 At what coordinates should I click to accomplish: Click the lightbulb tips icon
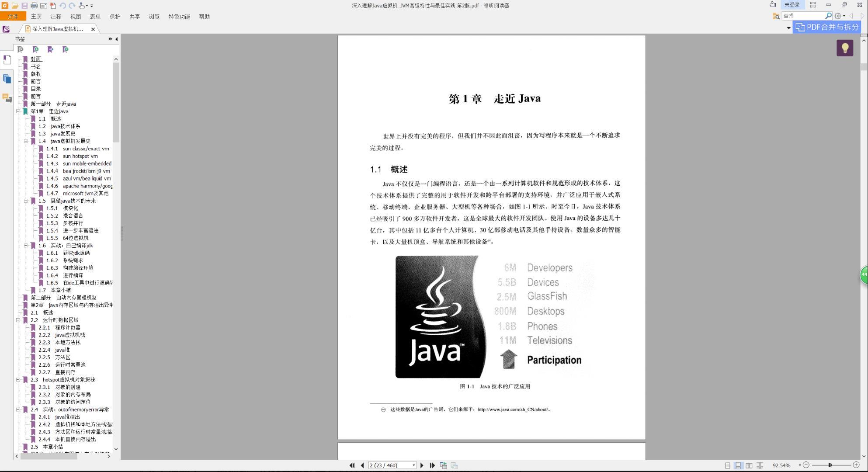click(x=845, y=48)
